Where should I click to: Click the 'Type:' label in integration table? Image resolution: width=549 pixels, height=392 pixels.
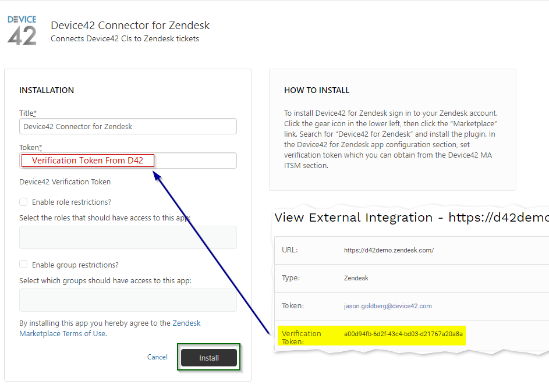pos(291,278)
